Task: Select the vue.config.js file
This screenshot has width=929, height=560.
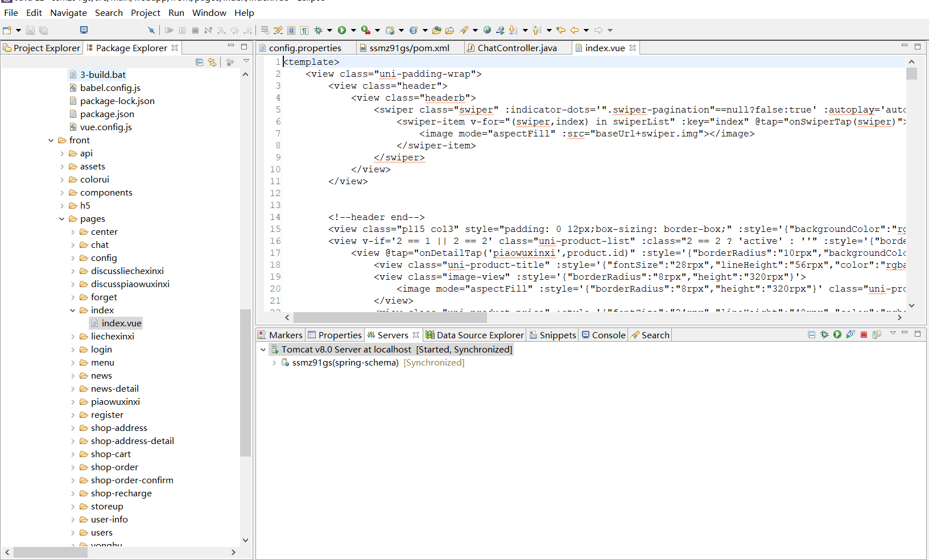Action: [106, 127]
